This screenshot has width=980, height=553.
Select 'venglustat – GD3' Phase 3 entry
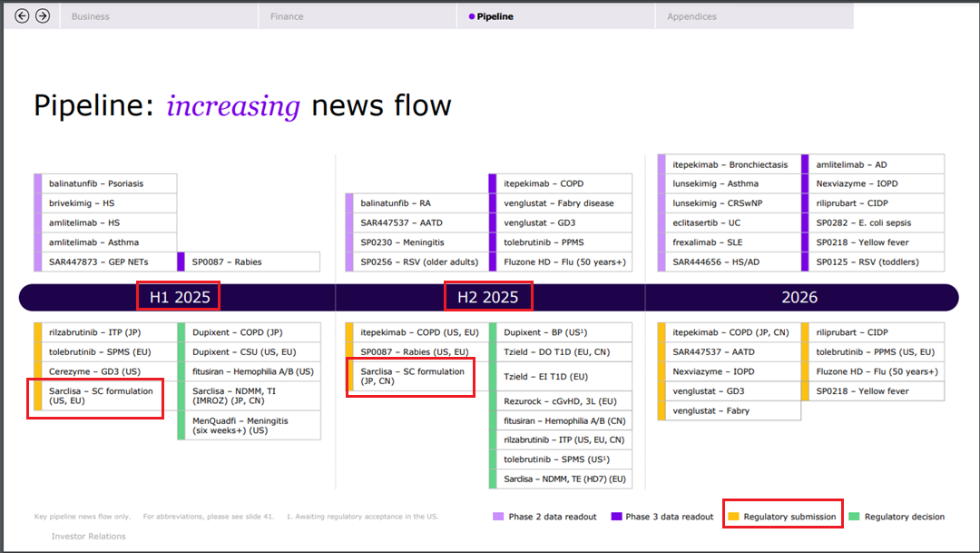[560, 222]
